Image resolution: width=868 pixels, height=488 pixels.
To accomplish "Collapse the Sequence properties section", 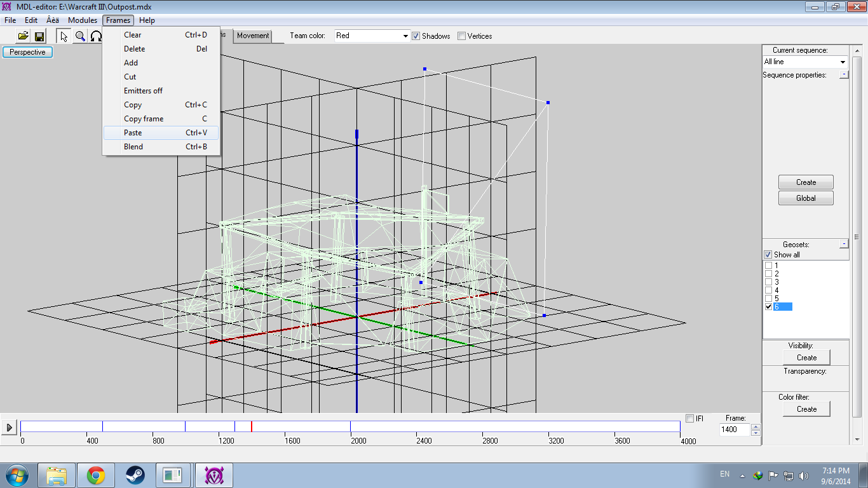I will tap(843, 75).
